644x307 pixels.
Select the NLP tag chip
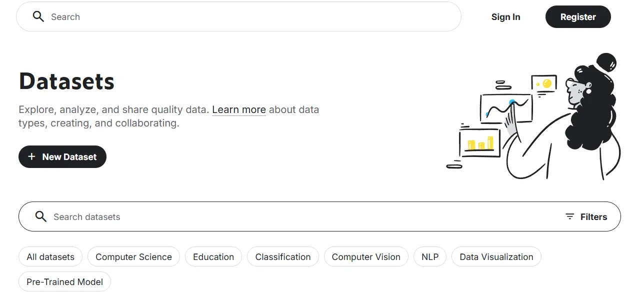[430, 256]
